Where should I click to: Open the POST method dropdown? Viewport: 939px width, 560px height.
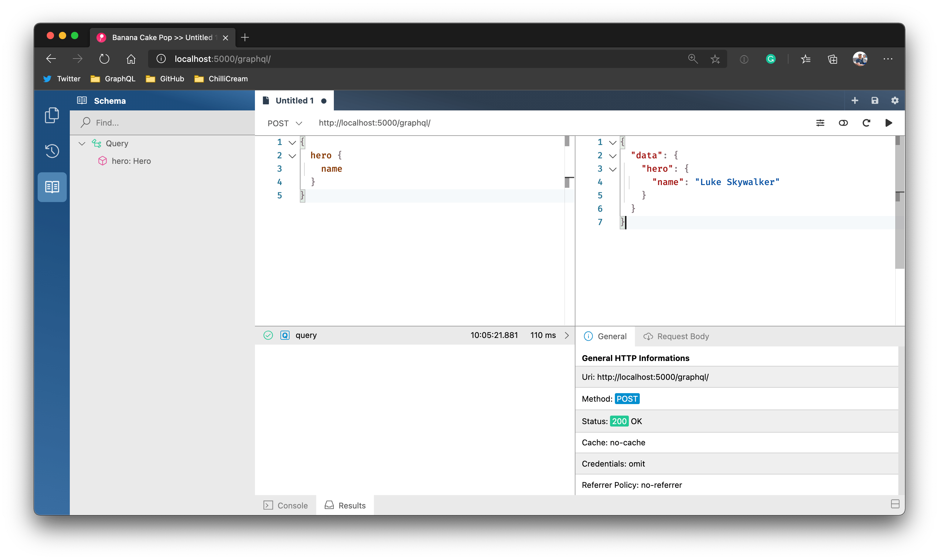(285, 123)
